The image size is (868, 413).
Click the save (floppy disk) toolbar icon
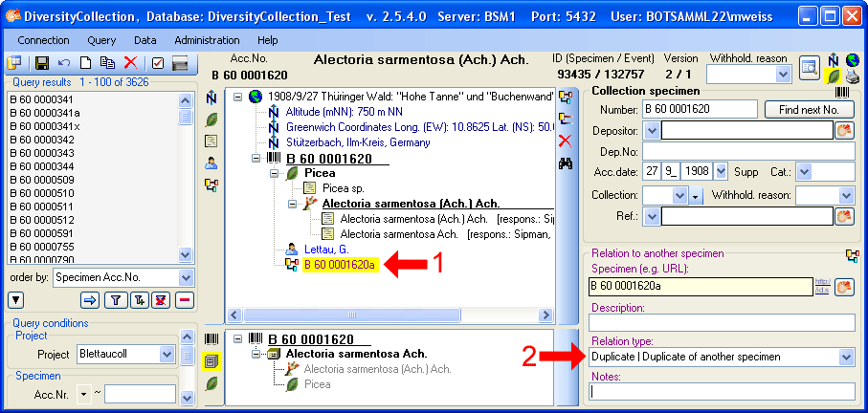[42, 63]
